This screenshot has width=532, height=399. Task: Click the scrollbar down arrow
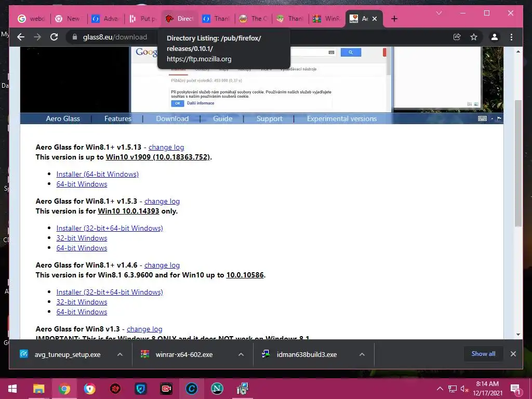point(518,334)
